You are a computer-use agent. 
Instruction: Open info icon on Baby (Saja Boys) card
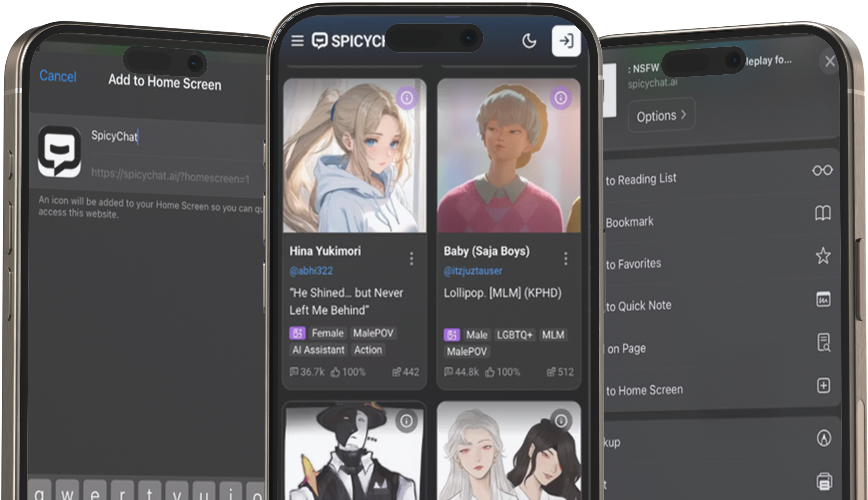pyautogui.click(x=560, y=98)
